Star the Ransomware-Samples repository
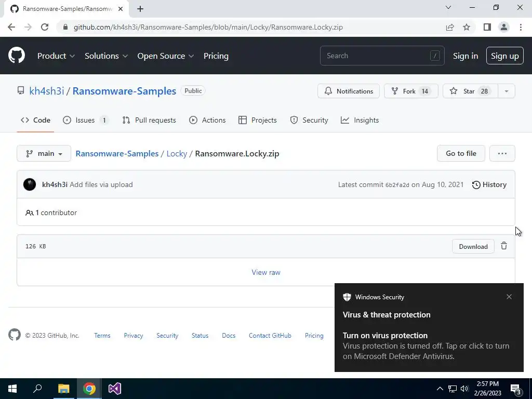Screen dimensions: 532x399 pos(470,91)
